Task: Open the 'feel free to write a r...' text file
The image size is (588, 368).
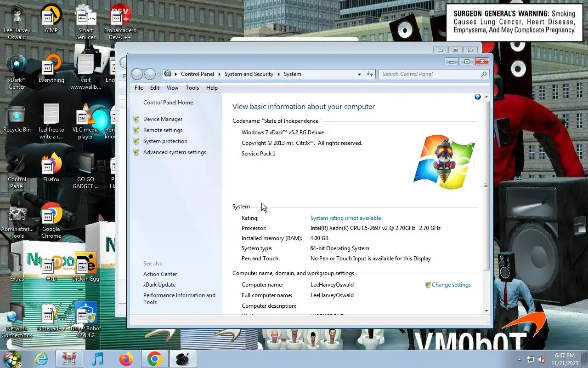Action: tap(51, 122)
